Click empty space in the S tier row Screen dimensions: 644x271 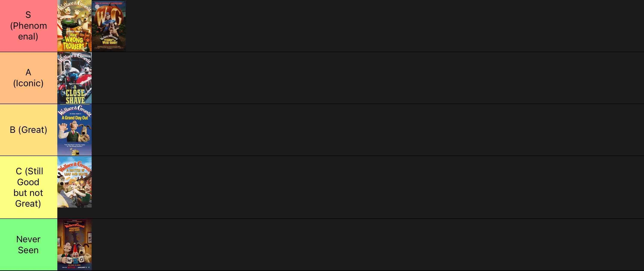coord(385,26)
